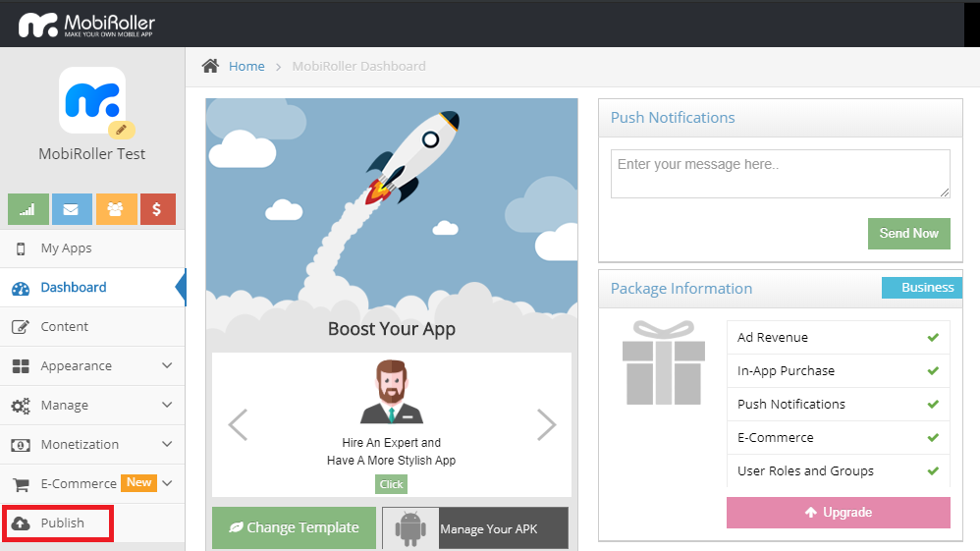Open the blue envelope messages icon
980x551 pixels.
click(72, 209)
